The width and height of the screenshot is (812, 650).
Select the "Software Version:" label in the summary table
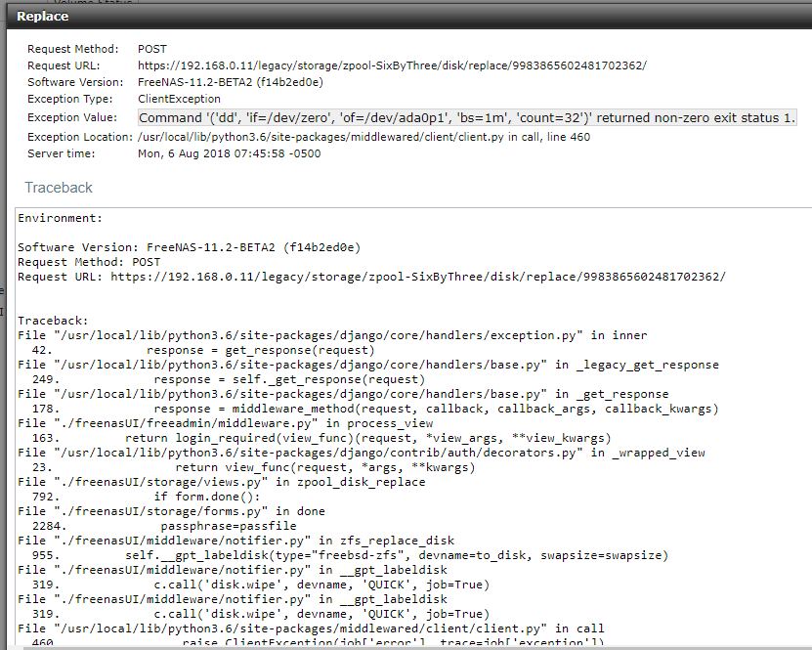[x=75, y=82]
